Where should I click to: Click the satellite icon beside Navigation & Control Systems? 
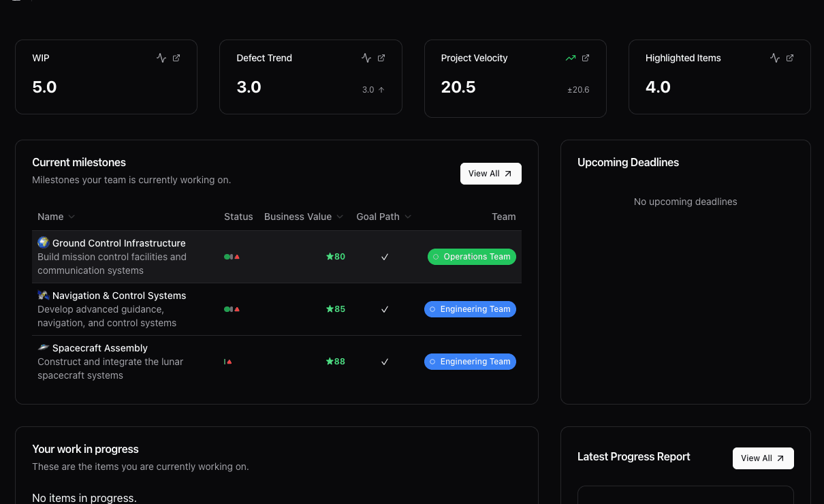[43, 295]
